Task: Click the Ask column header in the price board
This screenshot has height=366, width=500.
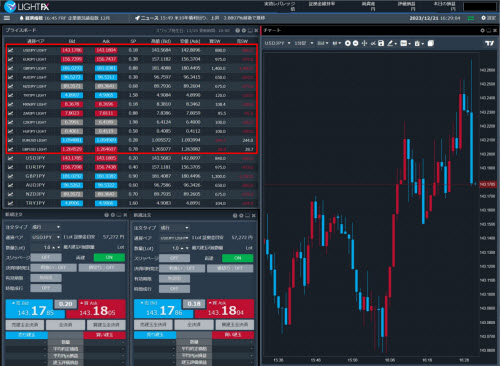Action: (x=106, y=41)
